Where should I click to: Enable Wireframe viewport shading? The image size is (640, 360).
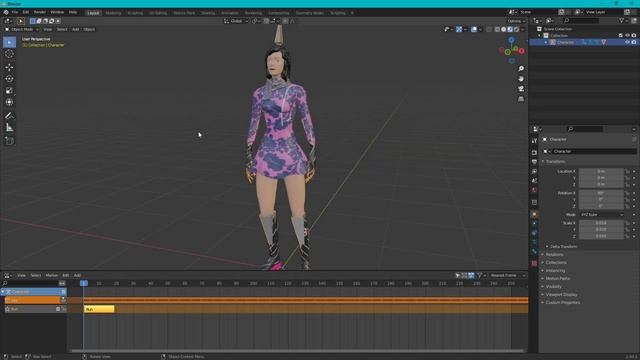coord(497,29)
